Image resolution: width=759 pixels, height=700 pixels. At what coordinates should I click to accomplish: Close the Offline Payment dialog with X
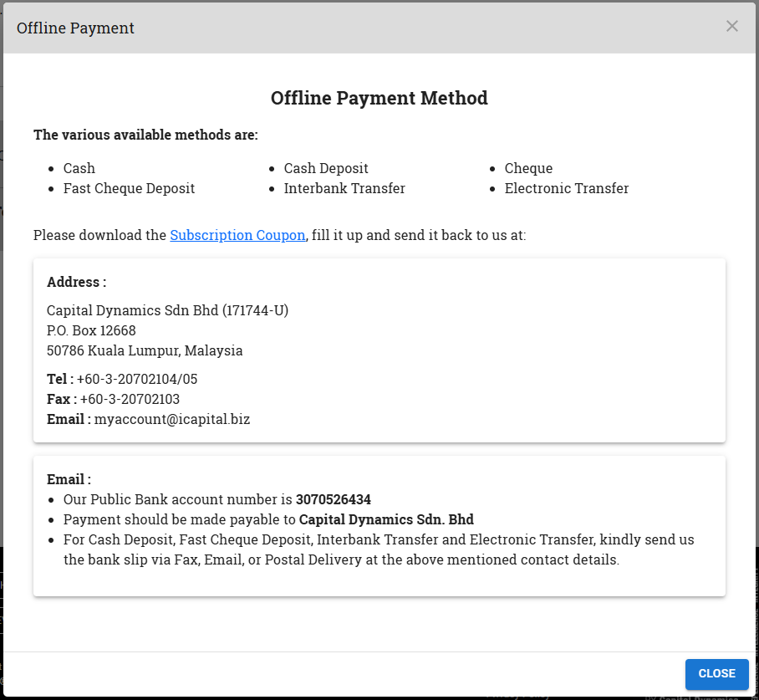coord(731,26)
